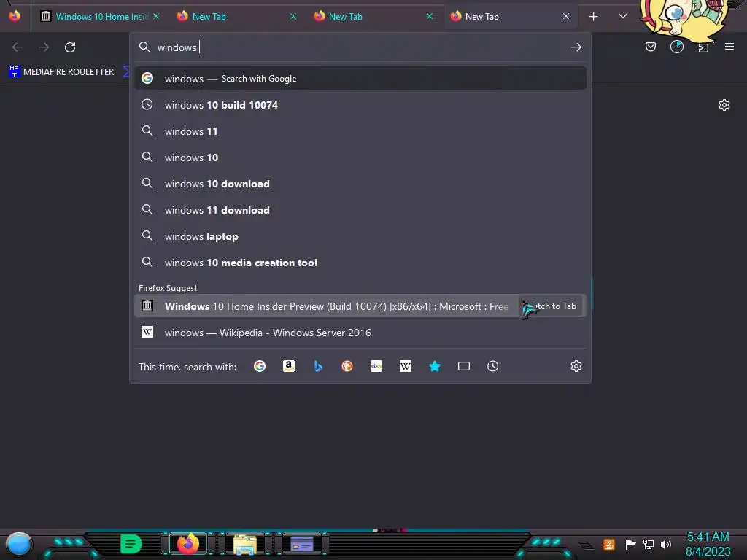Open the purple window app on taskbar
Image resolution: width=747 pixels, height=560 pixels.
click(x=301, y=544)
